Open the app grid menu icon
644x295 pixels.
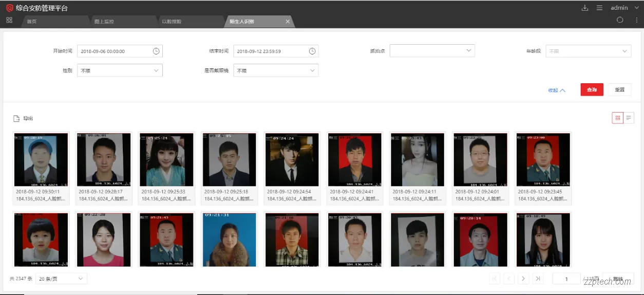[9, 20]
